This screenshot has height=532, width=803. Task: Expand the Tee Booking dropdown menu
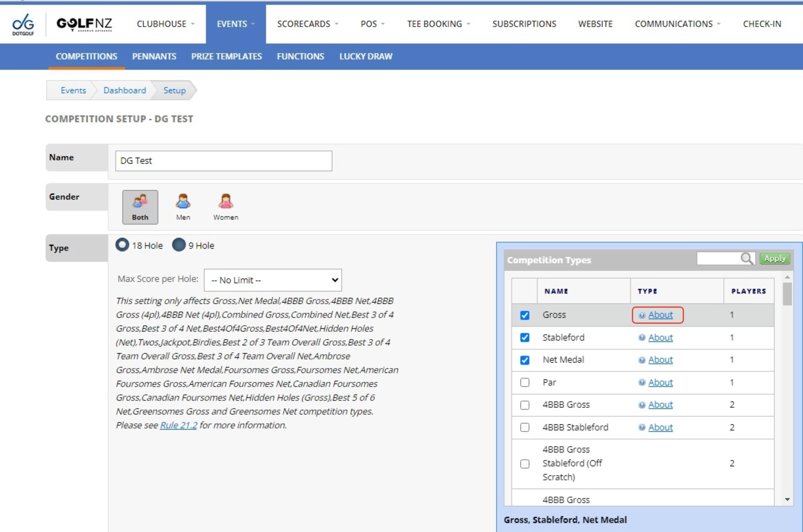pyautogui.click(x=438, y=24)
